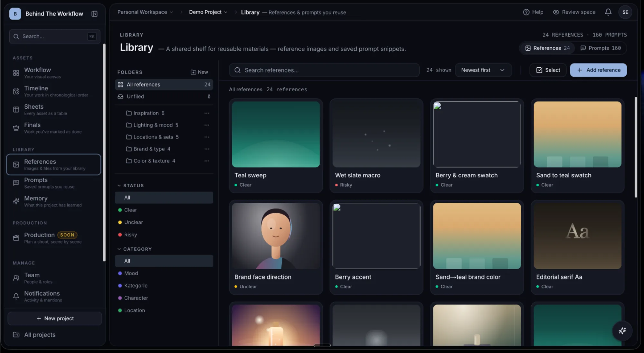Viewport: 644px width, 353px height.
Task: Open options for Lighting & mood folder
Action: (207, 125)
